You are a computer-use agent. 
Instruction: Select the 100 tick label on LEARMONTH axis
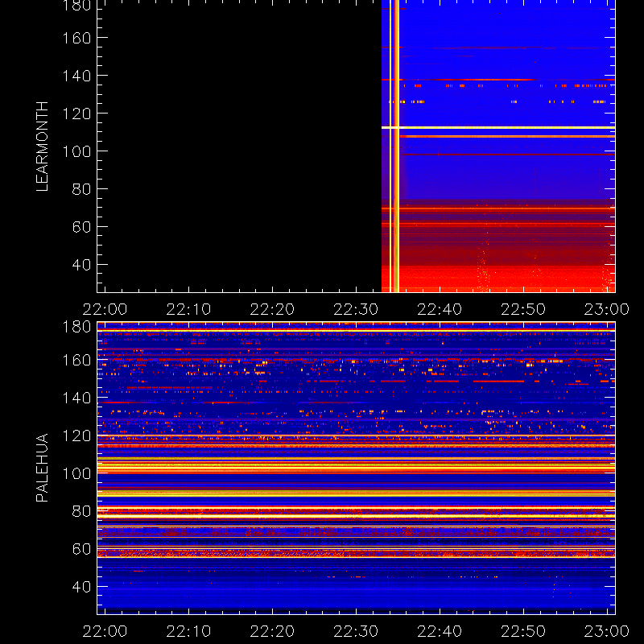[x=76, y=151]
